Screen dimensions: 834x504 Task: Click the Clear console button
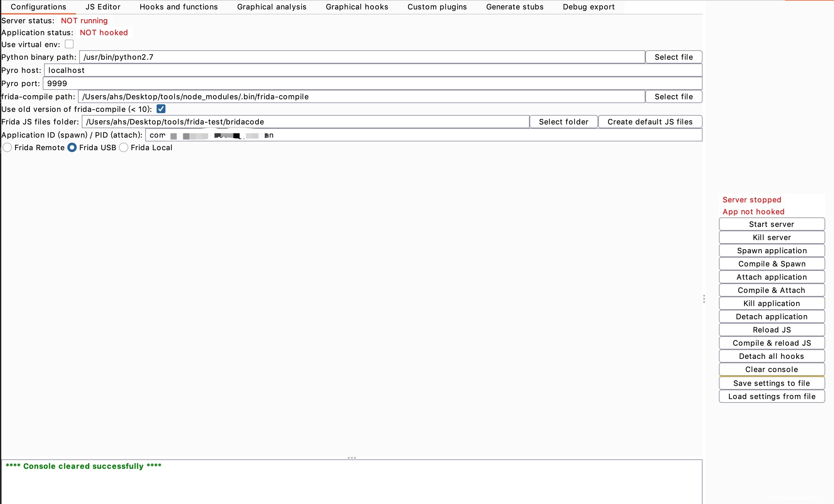pos(772,370)
